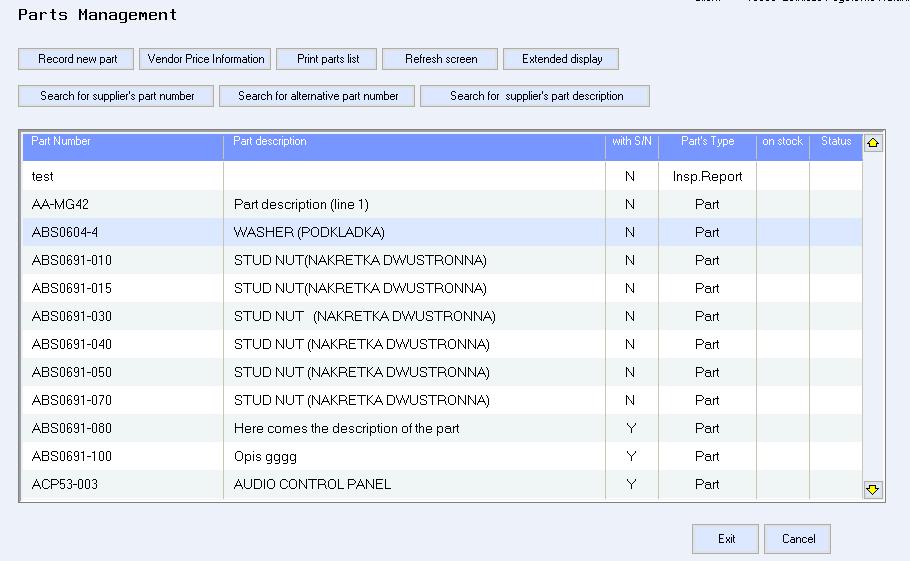
Task: Click the Part type cell for ABS0691-100
Action: [707, 456]
